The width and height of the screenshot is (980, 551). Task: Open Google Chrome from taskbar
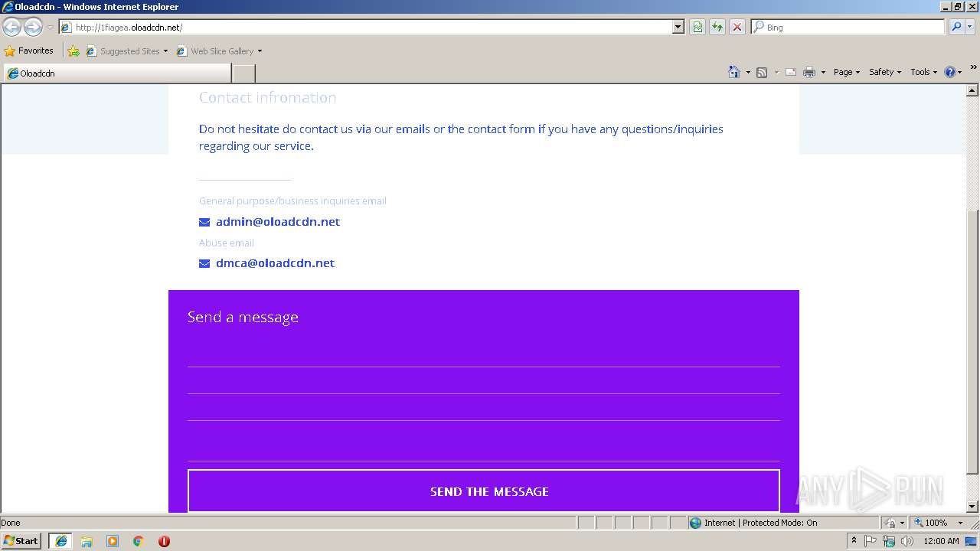click(x=139, y=541)
